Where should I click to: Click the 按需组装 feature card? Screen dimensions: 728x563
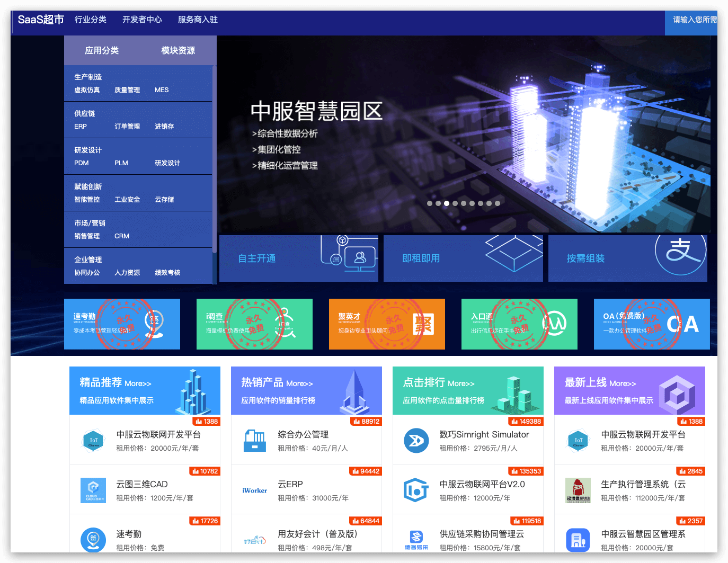(x=628, y=258)
